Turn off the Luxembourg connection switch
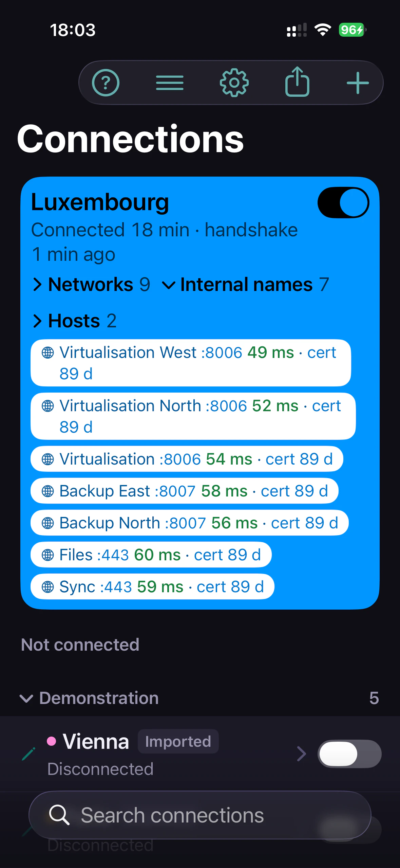The height and width of the screenshot is (868, 400). click(343, 203)
